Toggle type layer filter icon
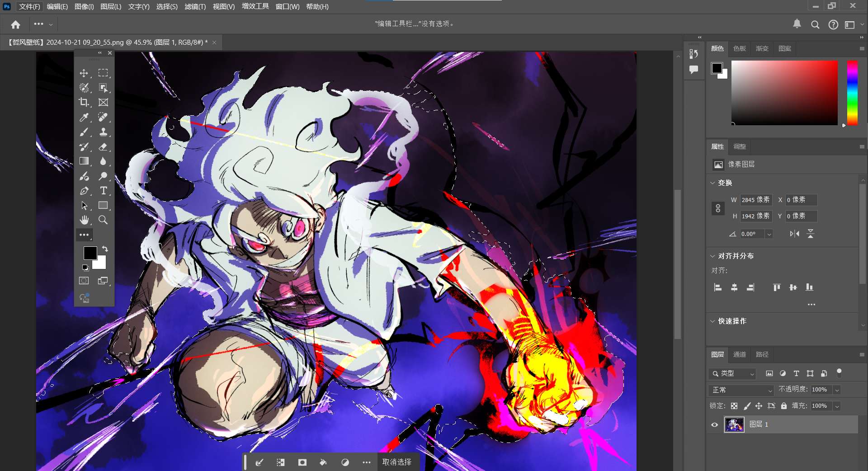 coord(796,373)
